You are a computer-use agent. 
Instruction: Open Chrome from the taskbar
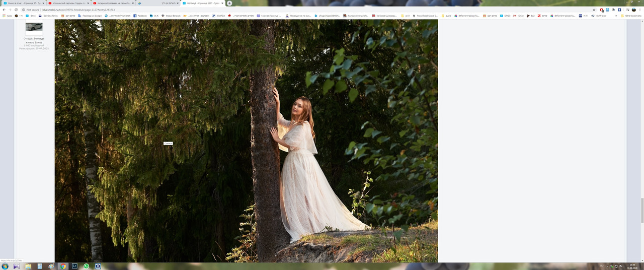[x=63, y=266]
